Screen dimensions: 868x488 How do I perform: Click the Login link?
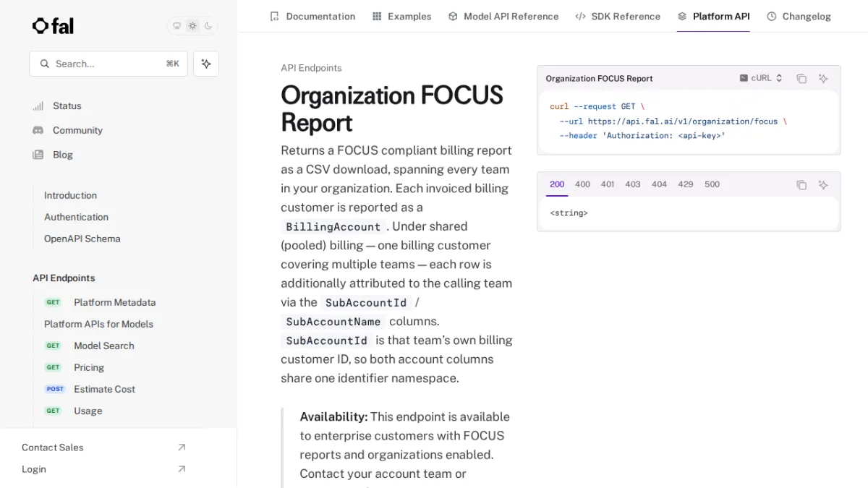(34, 469)
